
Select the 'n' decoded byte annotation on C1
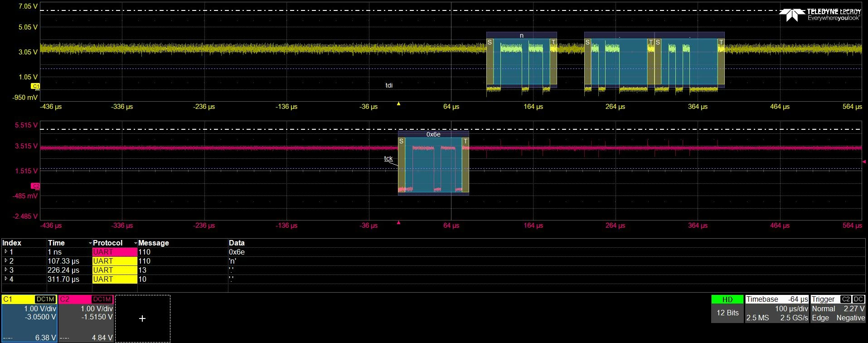(522, 35)
